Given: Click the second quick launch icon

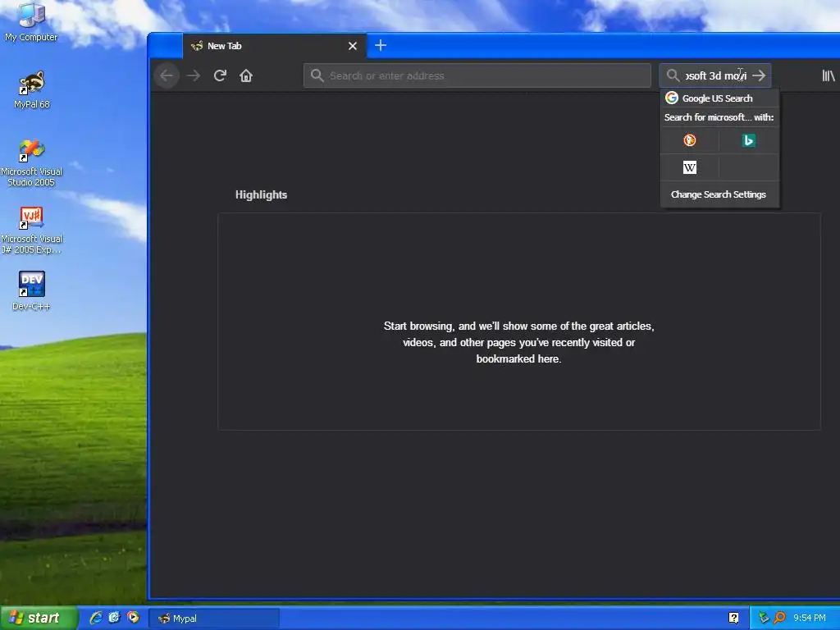Looking at the screenshot, I should 114,618.
